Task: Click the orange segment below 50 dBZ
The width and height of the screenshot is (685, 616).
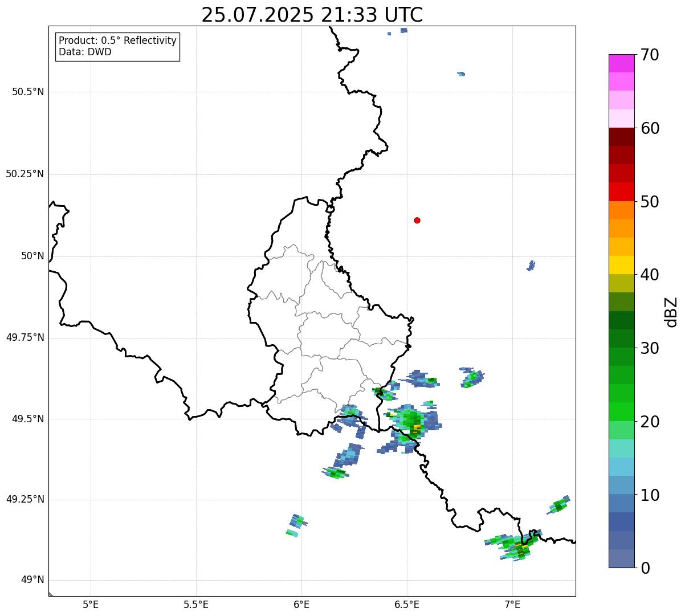Action: (x=621, y=210)
